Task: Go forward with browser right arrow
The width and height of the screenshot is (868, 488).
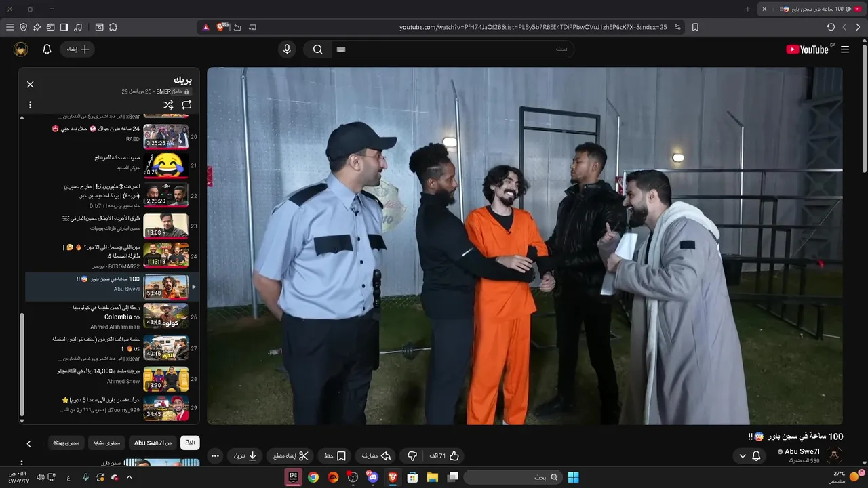Action: coord(858,27)
